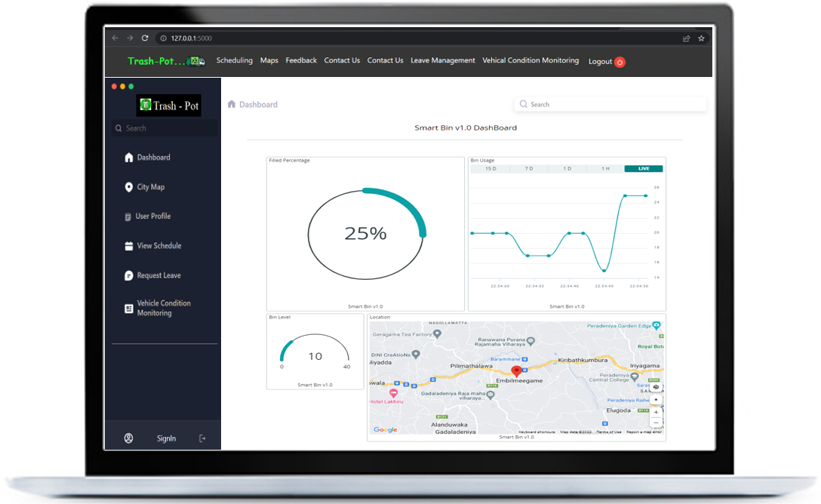The width and height of the screenshot is (821, 504).
Task: Click the sidebar search magnifier icon
Action: pyautogui.click(x=119, y=128)
